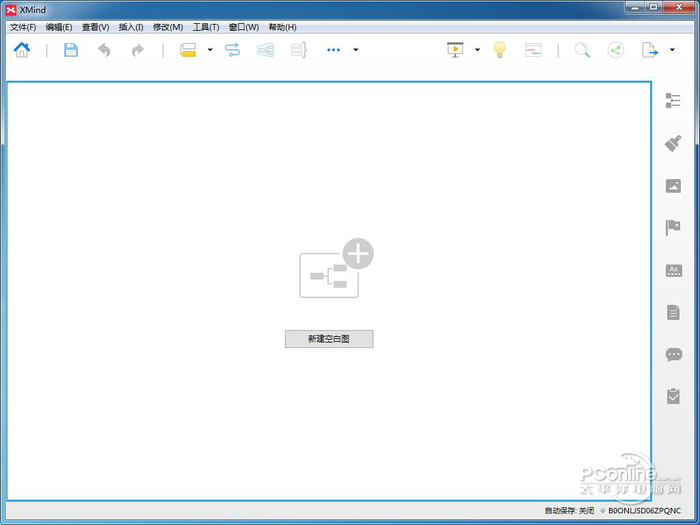
Task: Add a summary bracket to topics
Action: pos(299,50)
